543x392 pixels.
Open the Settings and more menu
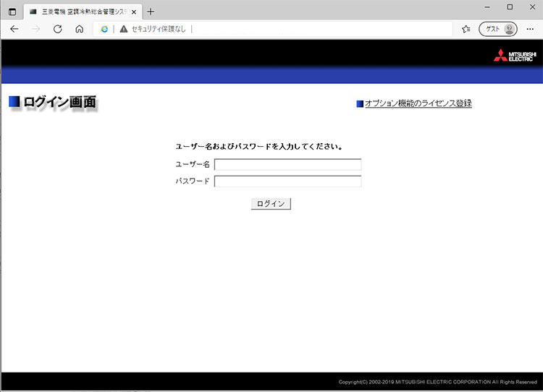[x=530, y=29]
